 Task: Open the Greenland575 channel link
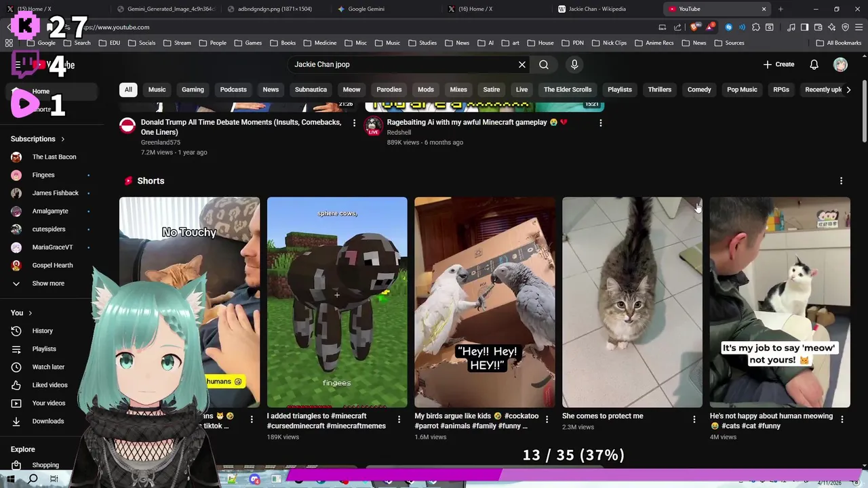pos(161,142)
